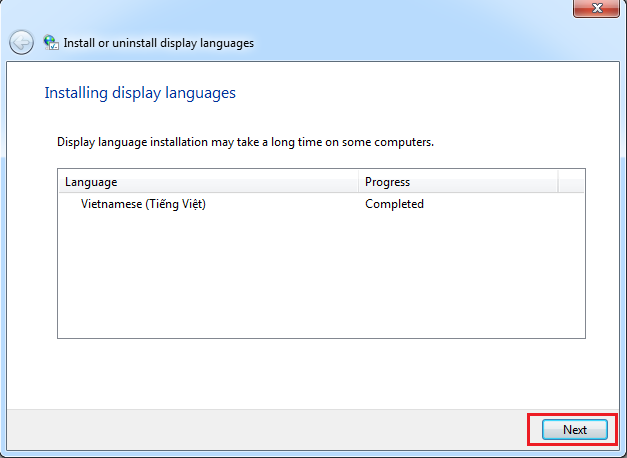Click divider between Language and Progress headers
Viewport: 627px width, 458px height.
[x=358, y=182]
